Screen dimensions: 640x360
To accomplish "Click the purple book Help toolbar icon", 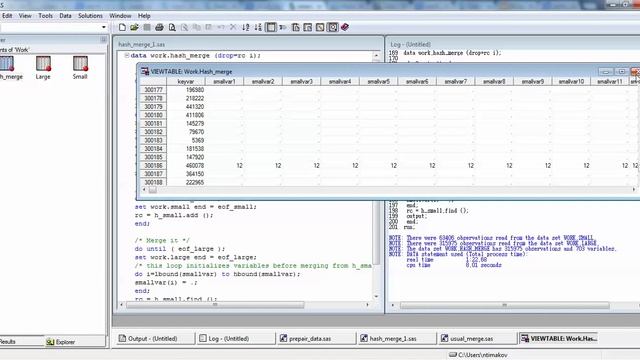I will pyautogui.click(x=345, y=27).
